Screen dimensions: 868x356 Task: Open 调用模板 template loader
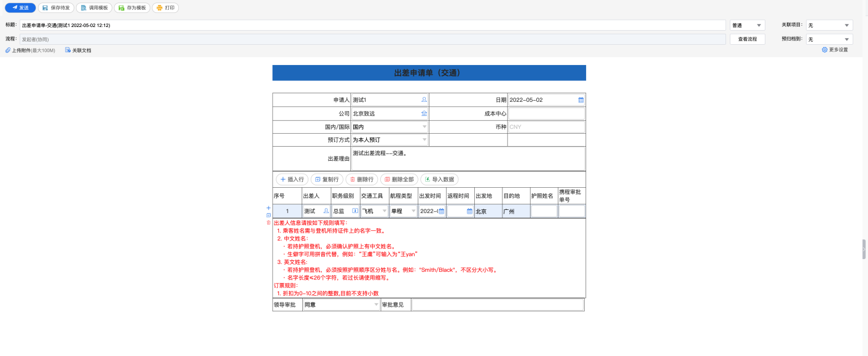(x=94, y=8)
